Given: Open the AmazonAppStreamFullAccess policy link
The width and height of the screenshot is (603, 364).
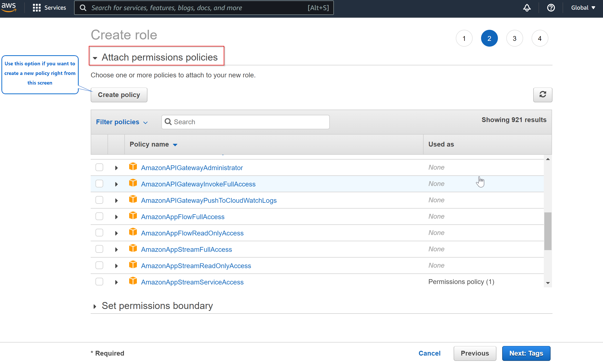Looking at the screenshot, I should pos(186,249).
